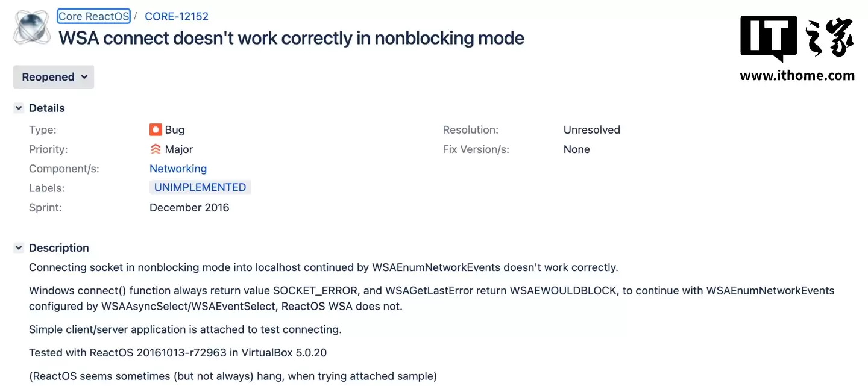
Task: Click the December 2016 sprint value
Action: [x=189, y=207]
